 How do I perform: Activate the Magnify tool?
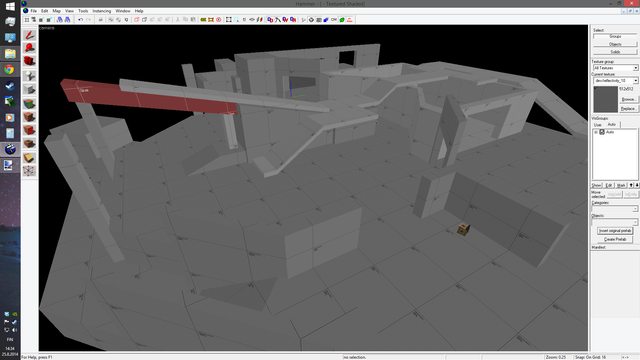tap(29, 48)
